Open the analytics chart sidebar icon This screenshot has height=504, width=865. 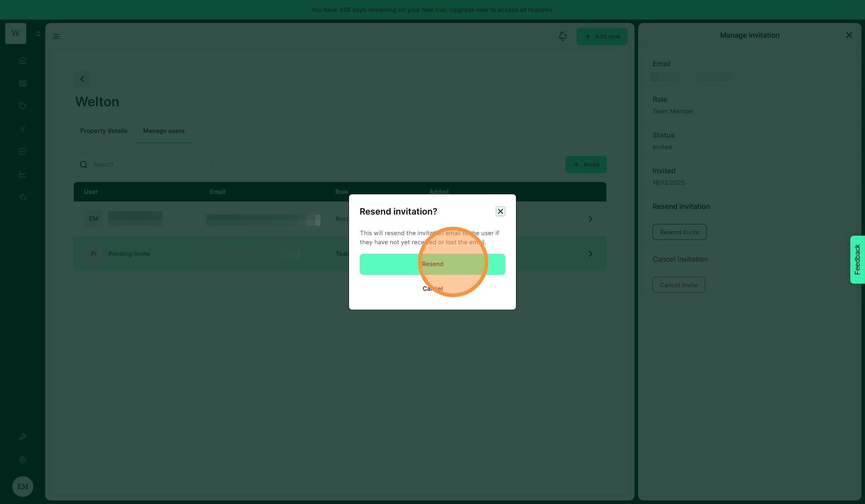[x=23, y=174]
